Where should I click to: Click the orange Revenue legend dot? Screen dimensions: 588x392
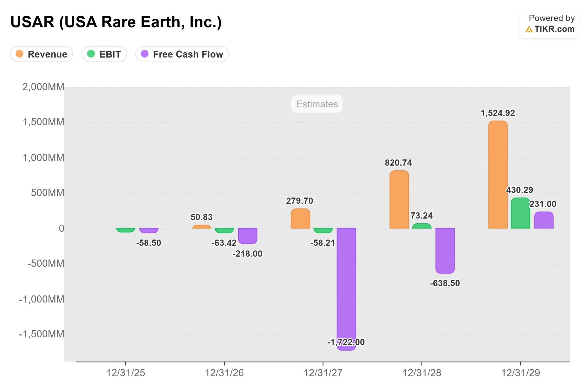[20, 54]
